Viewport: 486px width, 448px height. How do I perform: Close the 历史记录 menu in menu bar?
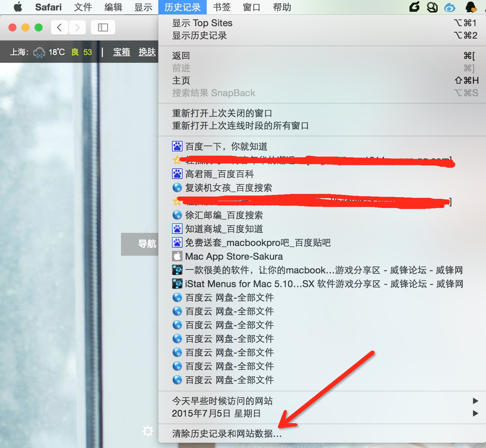[x=182, y=7]
